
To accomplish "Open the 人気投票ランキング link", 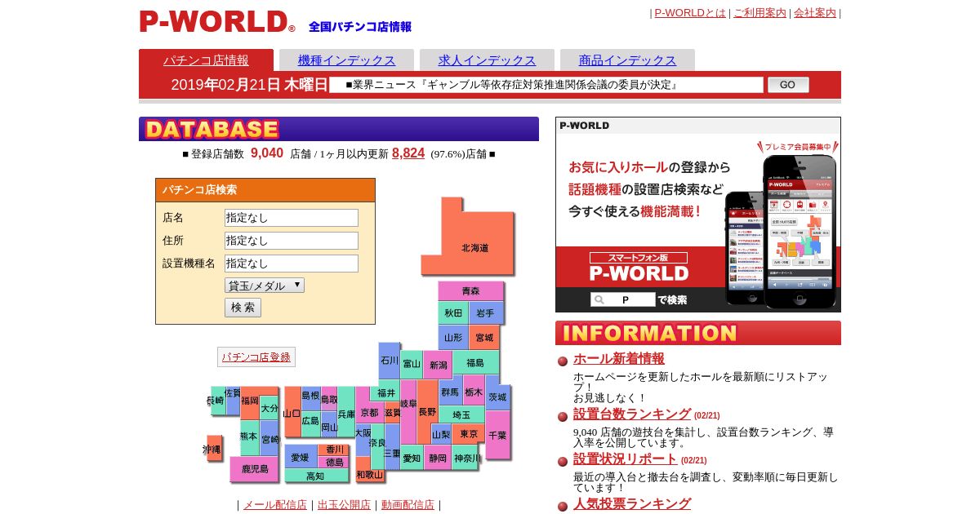I will pyautogui.click(x=632, y=503).
